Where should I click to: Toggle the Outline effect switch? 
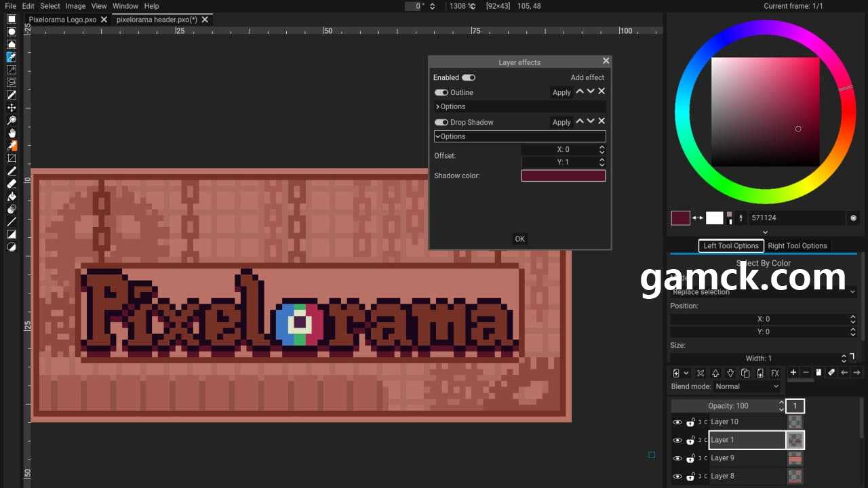coord(441,92)
